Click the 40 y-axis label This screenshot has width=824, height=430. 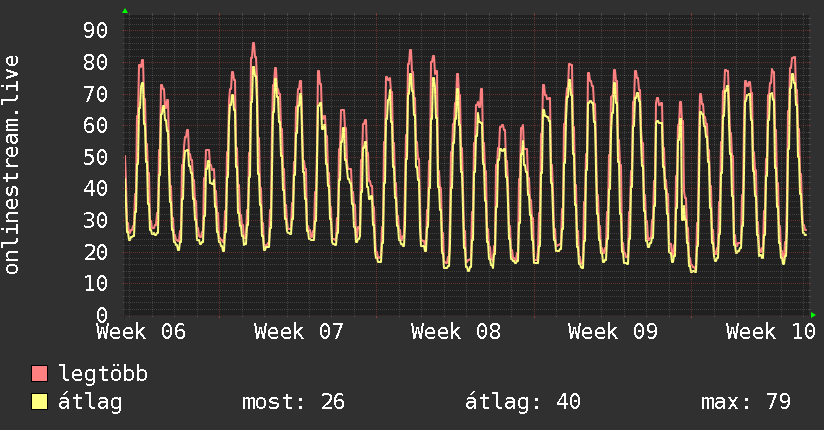96,189
